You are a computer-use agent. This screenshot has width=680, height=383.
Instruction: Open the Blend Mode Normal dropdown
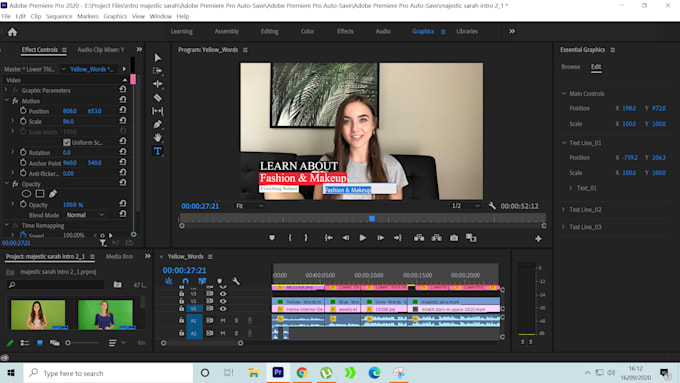pyautogui.click(x=85, y=215)
